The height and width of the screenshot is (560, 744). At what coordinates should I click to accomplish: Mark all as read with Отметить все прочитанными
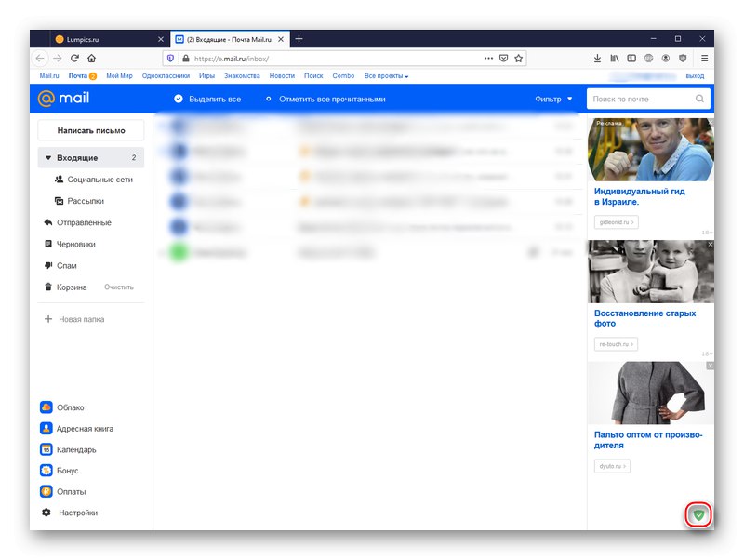click(325, 99)
